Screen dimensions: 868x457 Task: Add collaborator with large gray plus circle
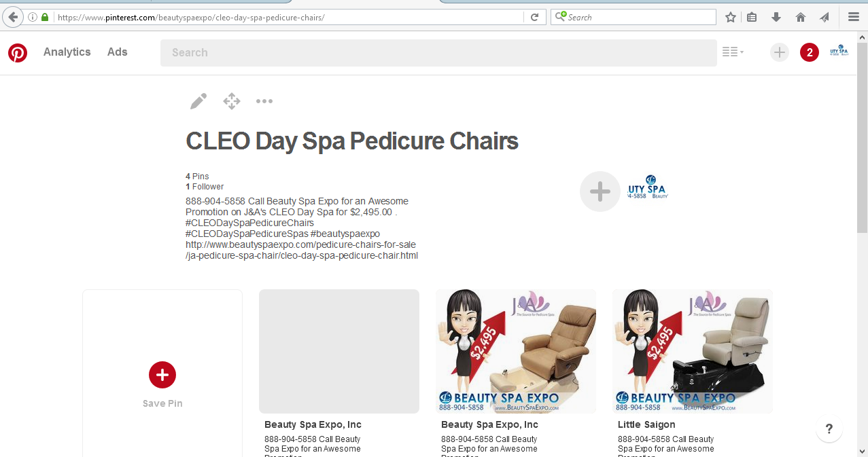[600, 191]
